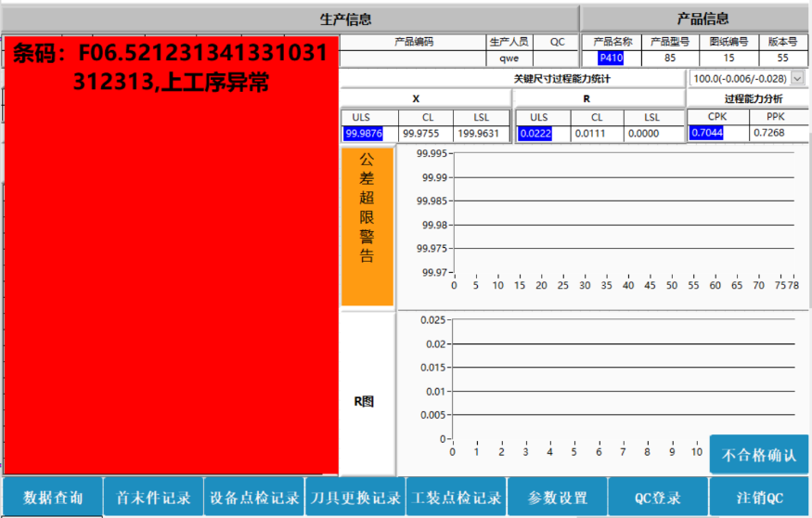
Task: Click the CPK column header
Action: pos(717,117)
